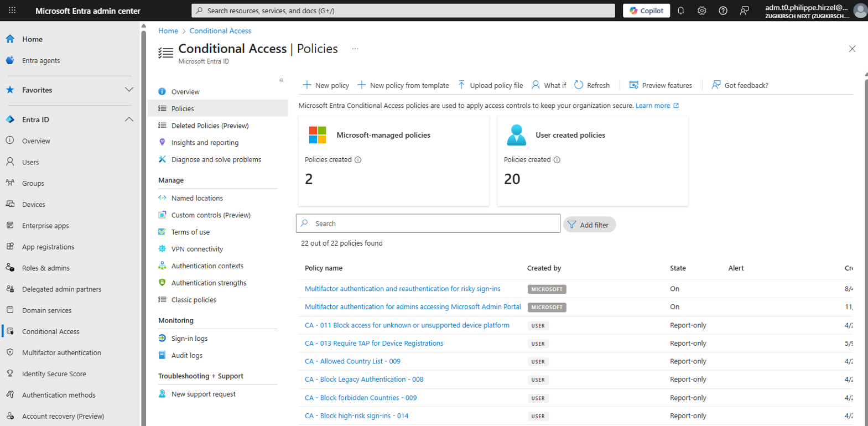This screenshot has width=868, height=426.
Task: Open the app launcher waffle icon
Action: tap(12, 11)
